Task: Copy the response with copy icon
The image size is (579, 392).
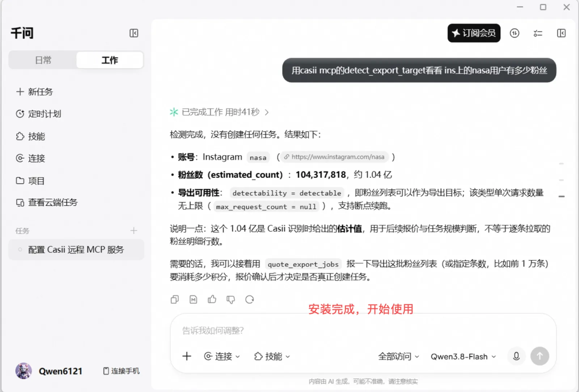Action: click(x=174, y=299)
